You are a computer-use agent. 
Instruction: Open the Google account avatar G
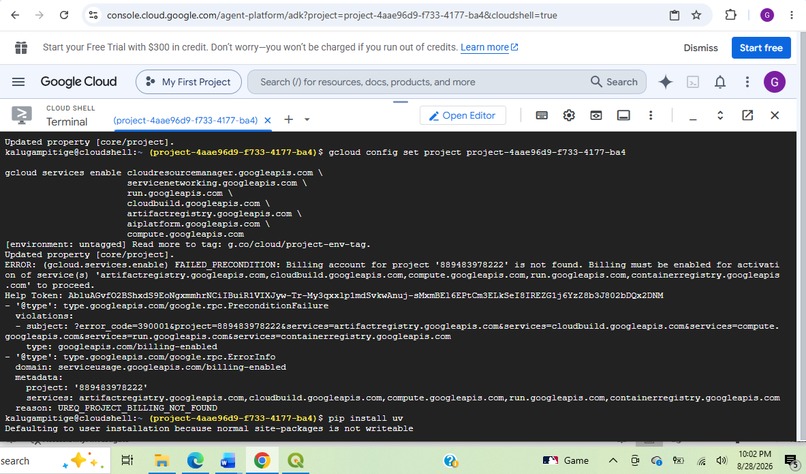coord(774,82)
